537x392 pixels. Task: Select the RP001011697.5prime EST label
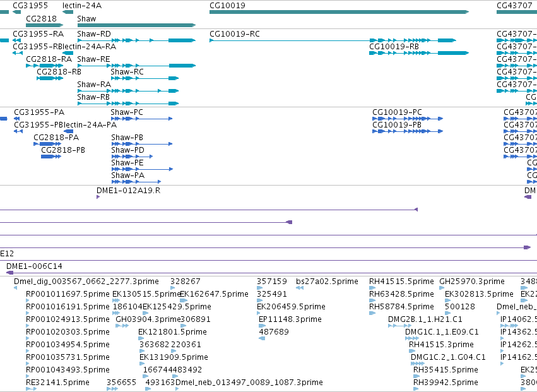click(68, 294)
